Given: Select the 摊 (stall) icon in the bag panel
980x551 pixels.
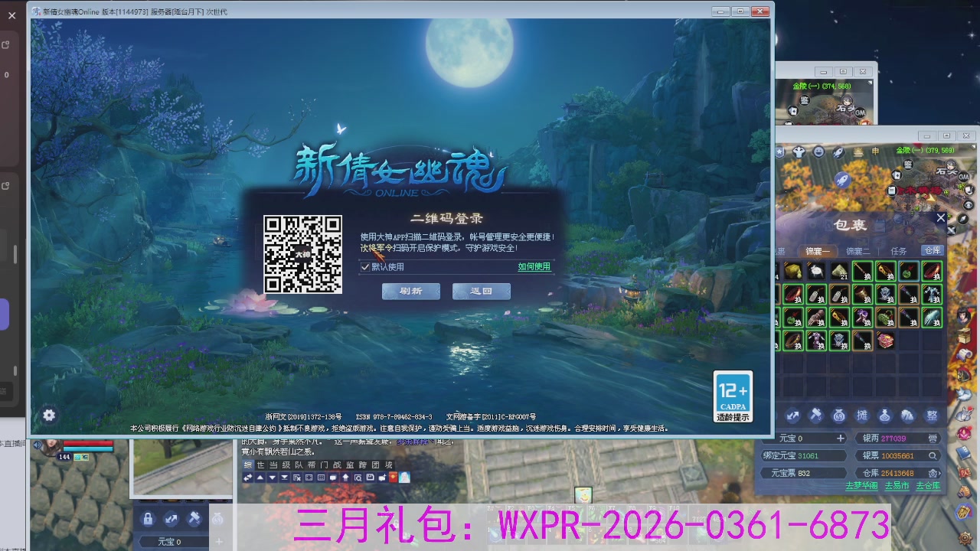Looking at the screenshot, I should point(864,415).
